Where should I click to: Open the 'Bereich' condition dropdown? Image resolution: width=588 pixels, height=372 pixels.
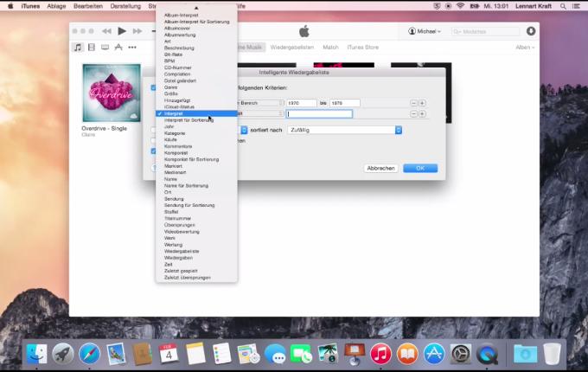[x=260, y=103]
